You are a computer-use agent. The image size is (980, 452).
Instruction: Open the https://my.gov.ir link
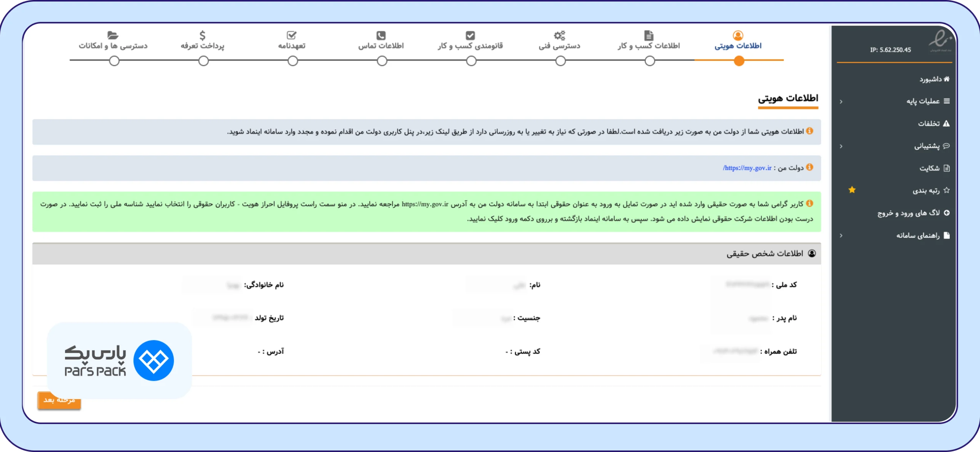click(747, 168)
